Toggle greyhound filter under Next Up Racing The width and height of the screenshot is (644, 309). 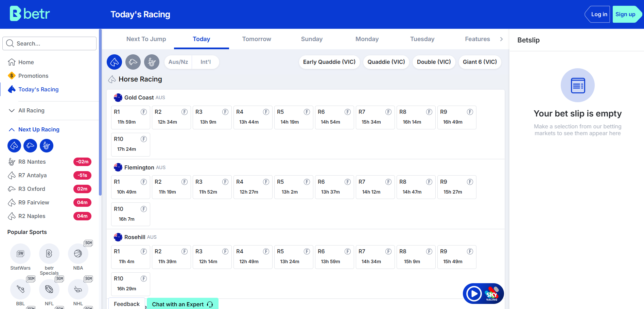(30, 146)
